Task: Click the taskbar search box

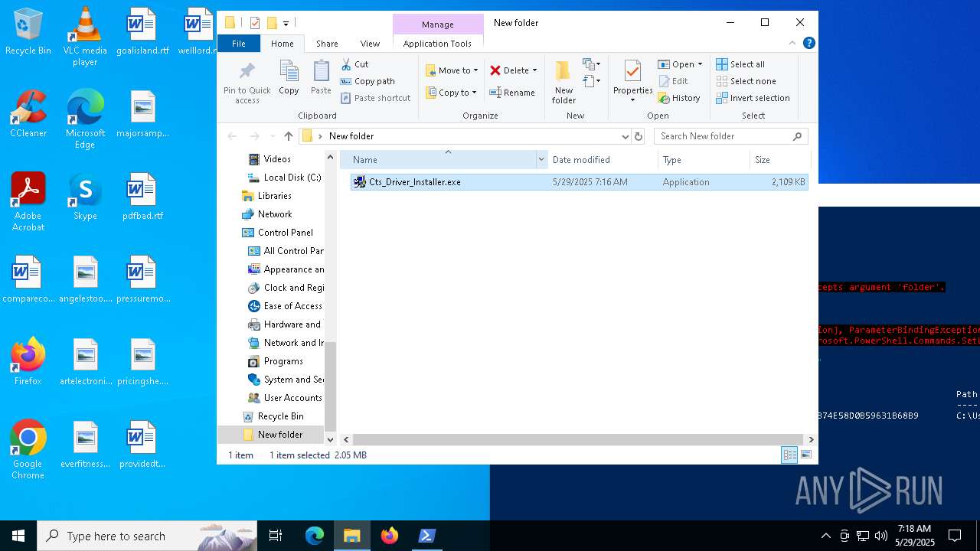Action: click(x=147, y=536)
